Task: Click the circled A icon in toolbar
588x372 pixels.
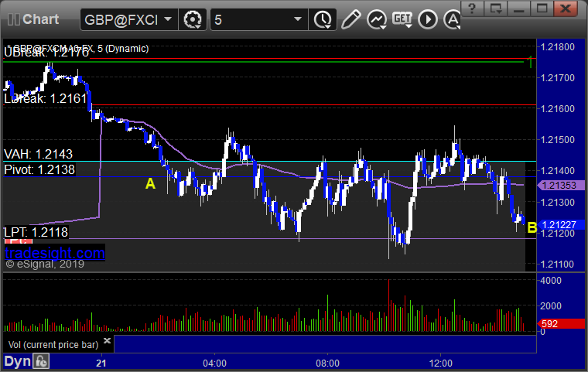Action: pyautogui.click(x=452, y=19)
